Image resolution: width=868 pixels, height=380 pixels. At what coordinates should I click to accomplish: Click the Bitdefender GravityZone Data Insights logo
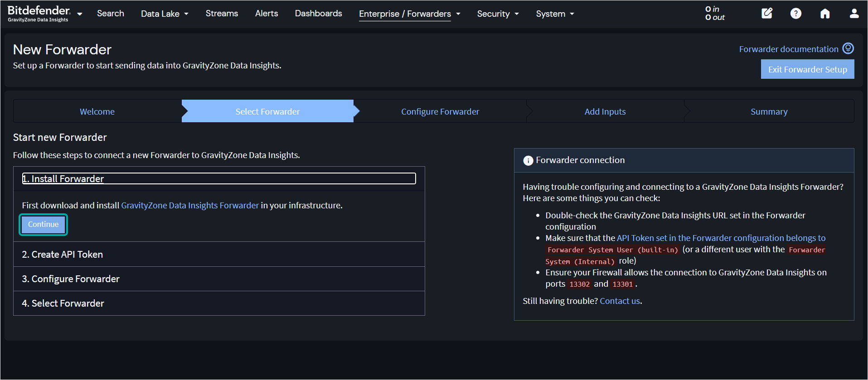pyautogui.click(x=39, y=14)
